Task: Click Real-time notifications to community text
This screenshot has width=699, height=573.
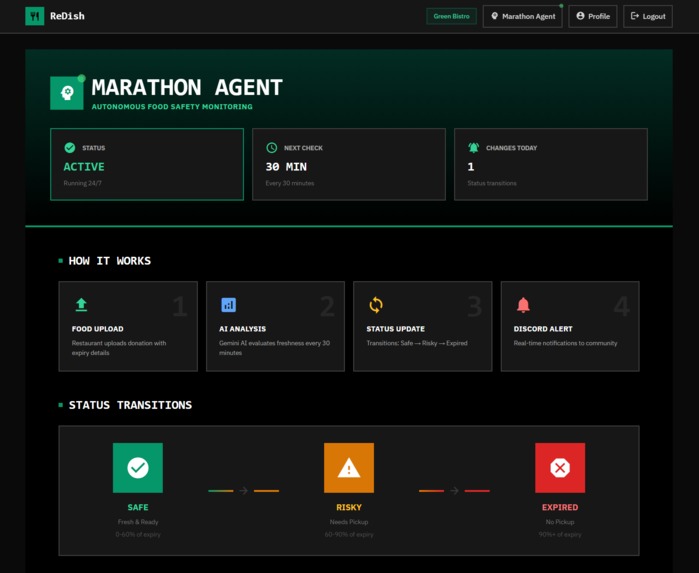Action: (x=565, y=343)
